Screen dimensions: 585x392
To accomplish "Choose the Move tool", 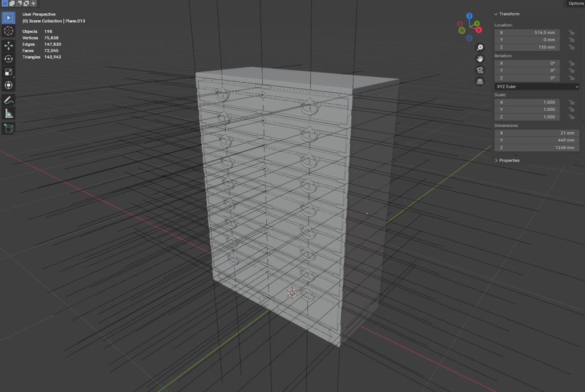I will (9, 46).
